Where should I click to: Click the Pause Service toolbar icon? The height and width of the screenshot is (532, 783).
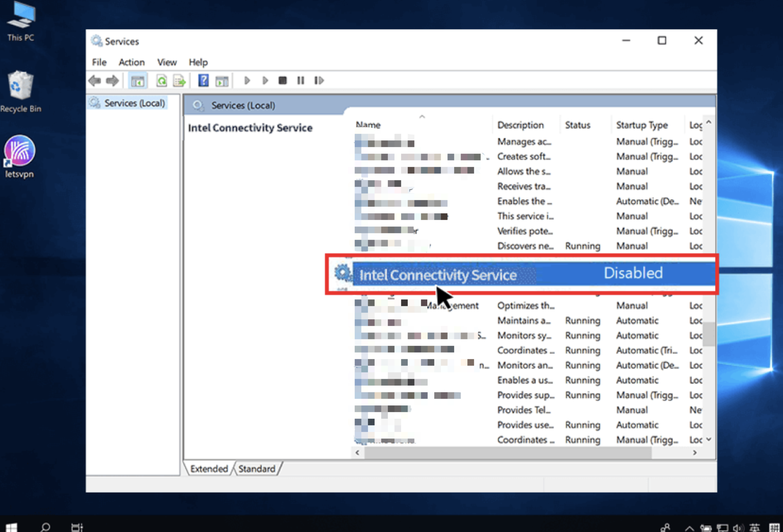coord(301,80)
